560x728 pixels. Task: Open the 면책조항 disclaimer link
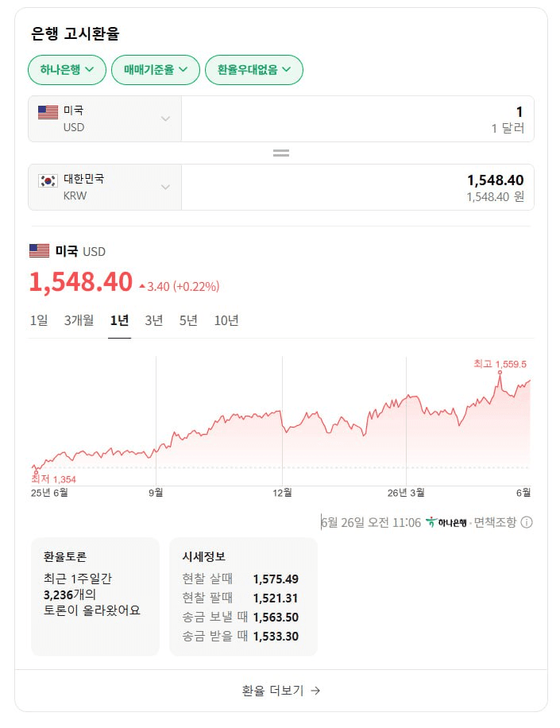tap(495, 522)
